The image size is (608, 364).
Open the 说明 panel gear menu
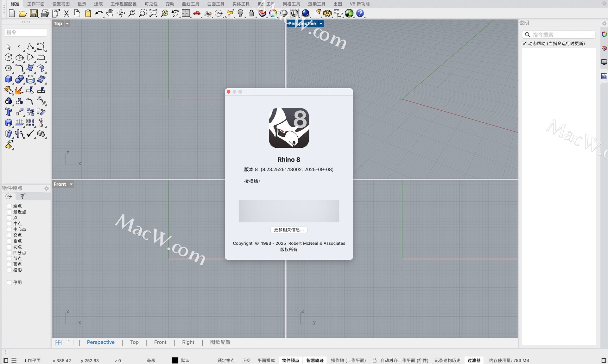pyautogui.click(x=604, y=23)
